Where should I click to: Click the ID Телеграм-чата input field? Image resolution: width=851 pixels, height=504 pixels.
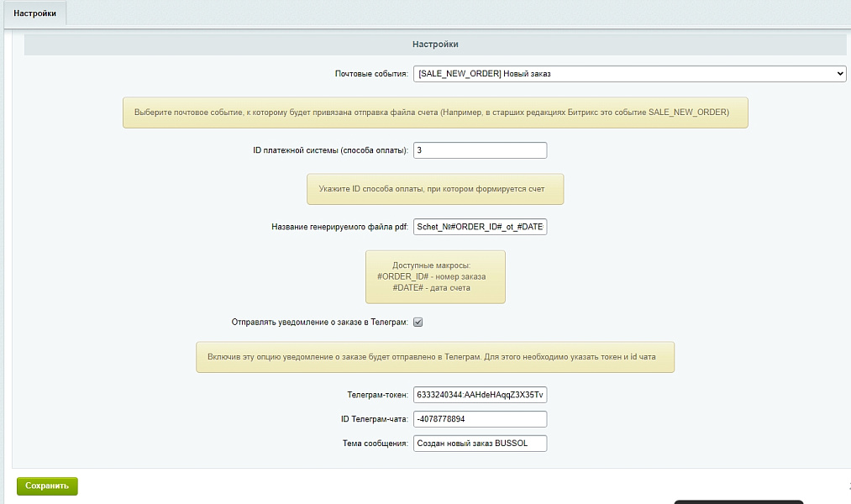click(x=481, y=419)
